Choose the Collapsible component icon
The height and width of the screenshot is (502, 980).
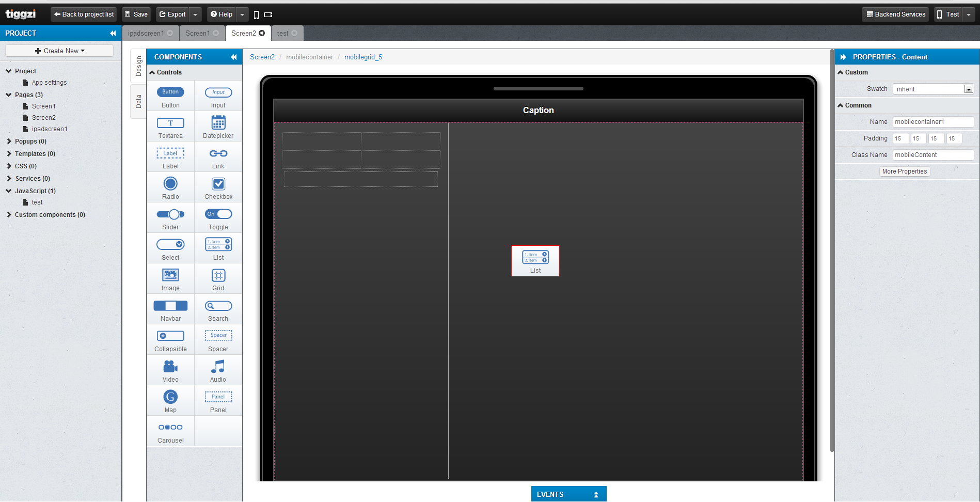(170, 336)
